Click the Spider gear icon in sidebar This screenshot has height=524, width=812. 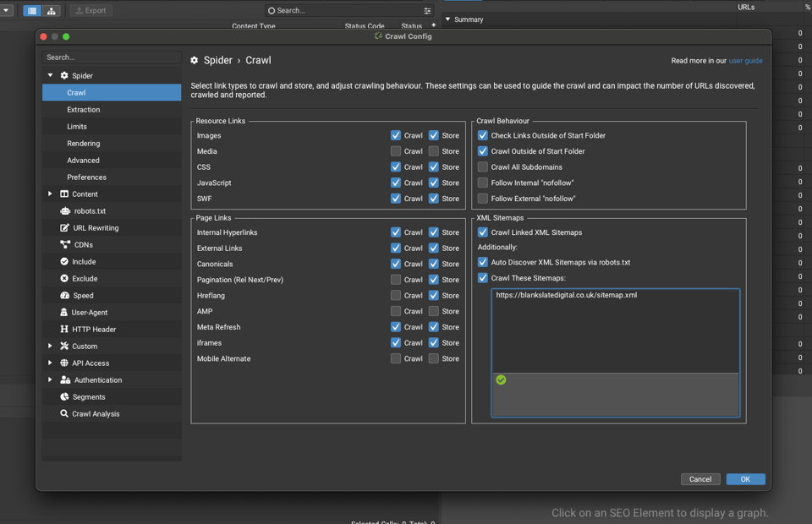(64, 75)
